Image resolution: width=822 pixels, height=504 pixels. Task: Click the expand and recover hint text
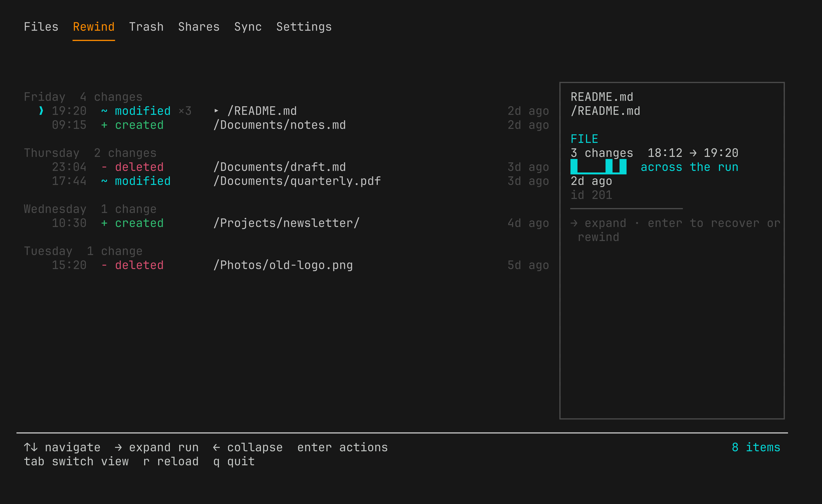tap(676, 230)
